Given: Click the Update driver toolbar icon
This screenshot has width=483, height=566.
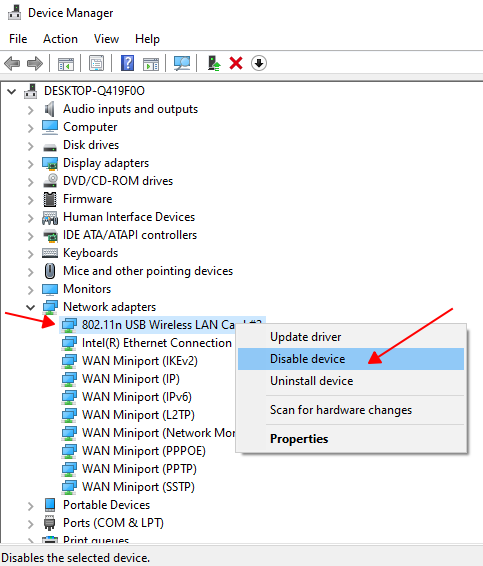Looking at the screenshot, I should click(x=214, y=63).
